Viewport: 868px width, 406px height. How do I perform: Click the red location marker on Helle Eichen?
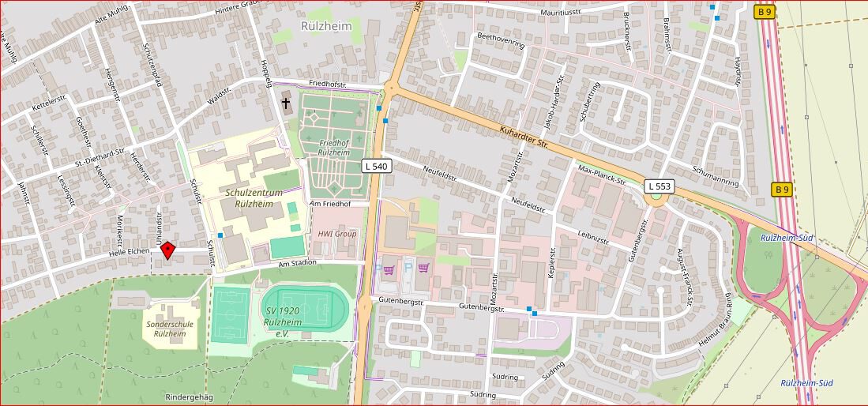167,250
